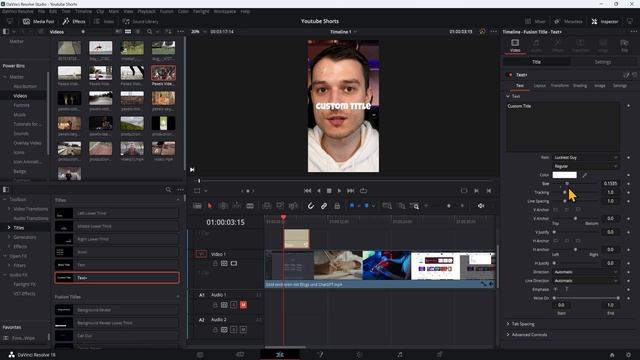The height and width of the screenshot is (360, 640).
Task: Click the Custom Zoom magnifier icon
Action: (415, 206)
